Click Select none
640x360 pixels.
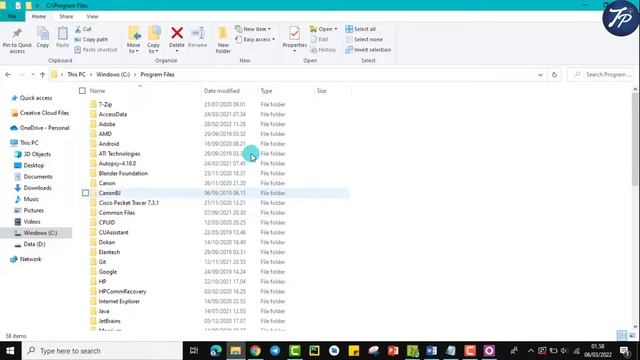point(364,40)
